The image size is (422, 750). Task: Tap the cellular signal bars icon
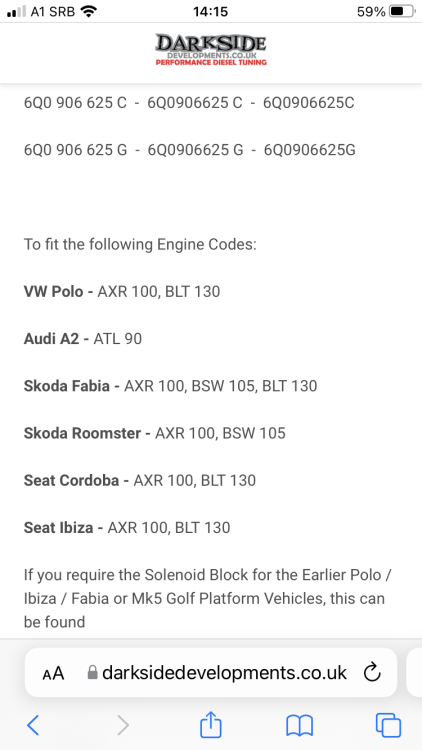16,12
